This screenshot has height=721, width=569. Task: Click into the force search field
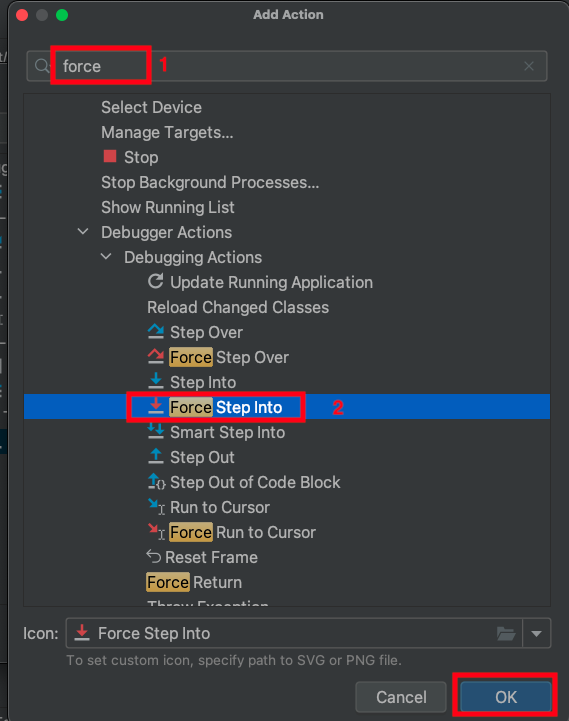coord(287,66)
